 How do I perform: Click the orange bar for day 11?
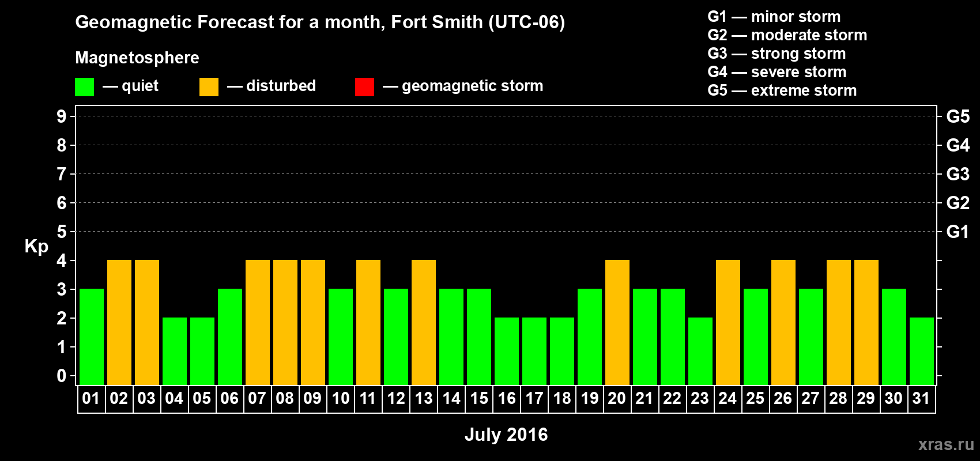click(x=368, y=323)
